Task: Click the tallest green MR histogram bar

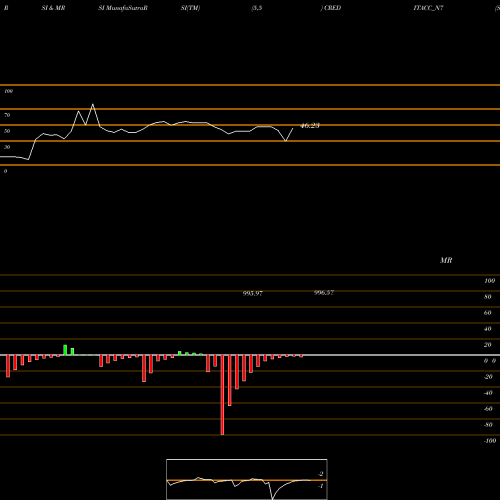Action: tap(65, 350)
